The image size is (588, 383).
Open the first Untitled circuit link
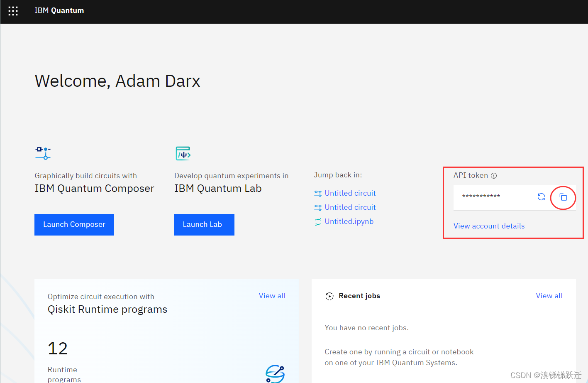tap(350, 193)
